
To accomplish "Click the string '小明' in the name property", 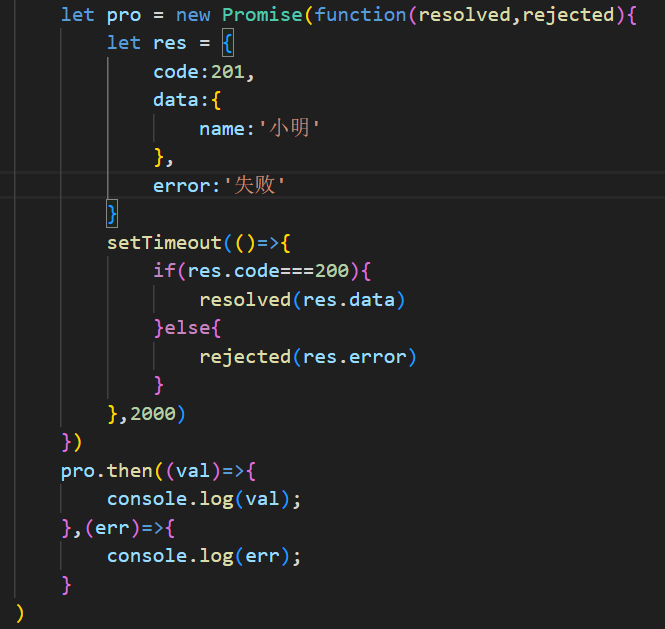I will point(289,128).
